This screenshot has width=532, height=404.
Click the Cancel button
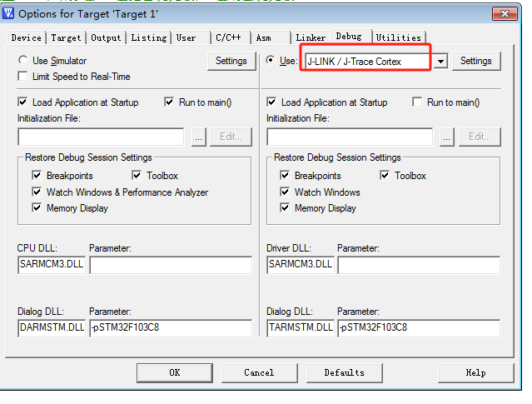pyautogui.click(x=259, y=373)
